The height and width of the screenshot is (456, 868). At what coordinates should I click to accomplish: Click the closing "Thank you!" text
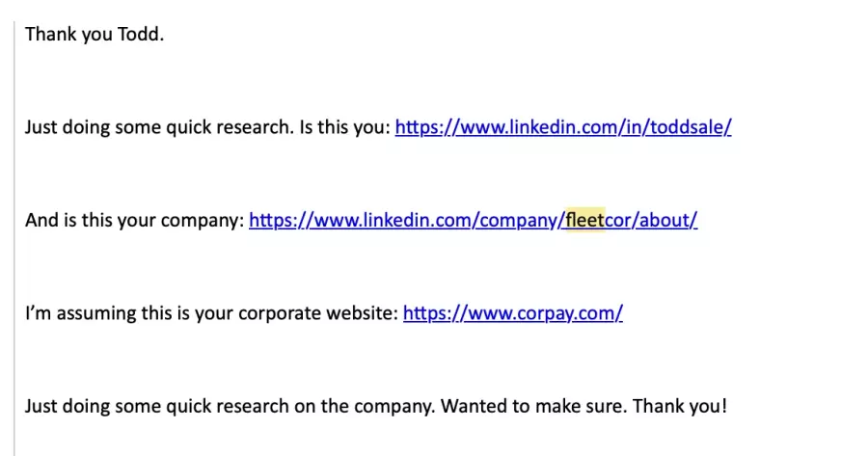[x=679, y=406]
